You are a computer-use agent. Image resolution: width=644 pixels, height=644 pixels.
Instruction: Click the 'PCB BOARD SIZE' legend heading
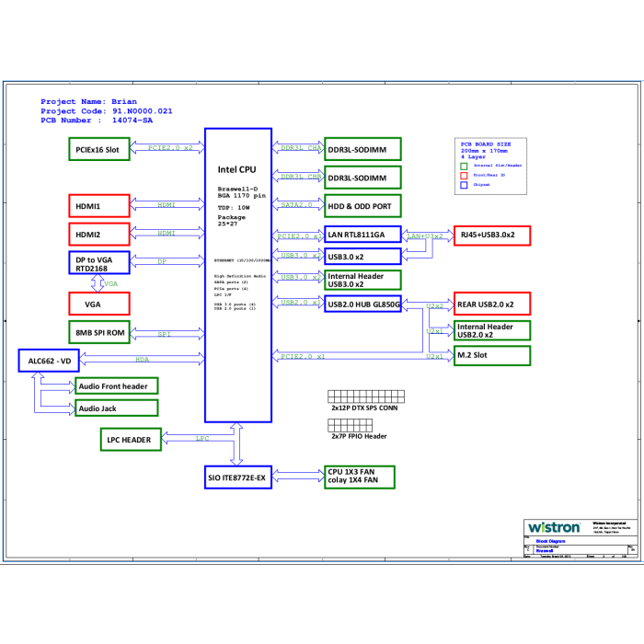(486, 144)
